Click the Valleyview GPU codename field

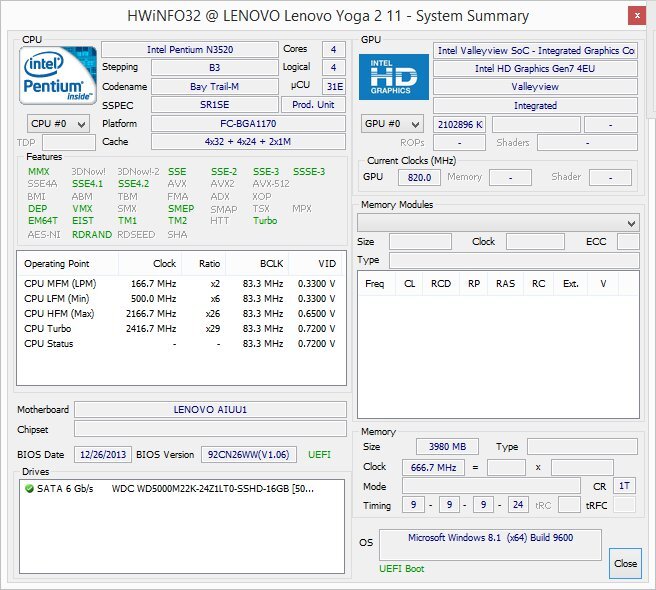pyautogui.click(x=535, y=87)
